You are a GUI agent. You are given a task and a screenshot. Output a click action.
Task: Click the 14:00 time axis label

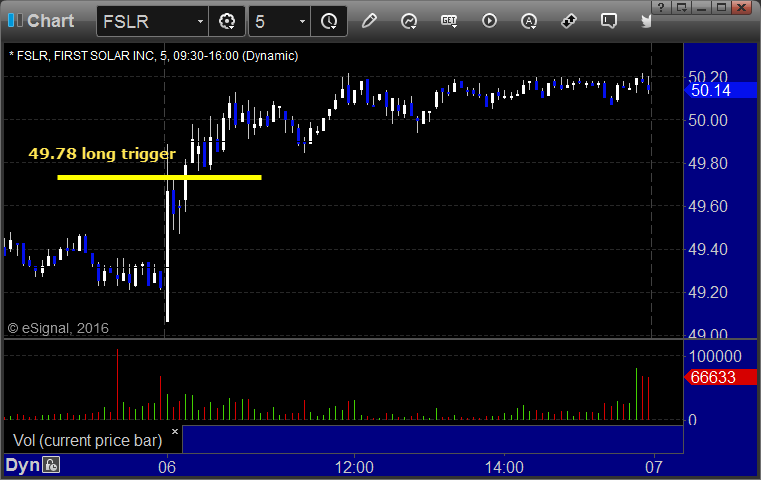pyautogui.click(x=504, y=467)
